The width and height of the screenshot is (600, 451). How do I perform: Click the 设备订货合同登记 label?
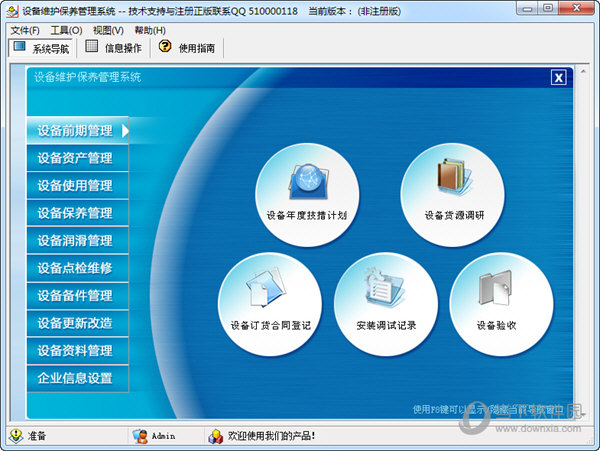click(271, 326)
